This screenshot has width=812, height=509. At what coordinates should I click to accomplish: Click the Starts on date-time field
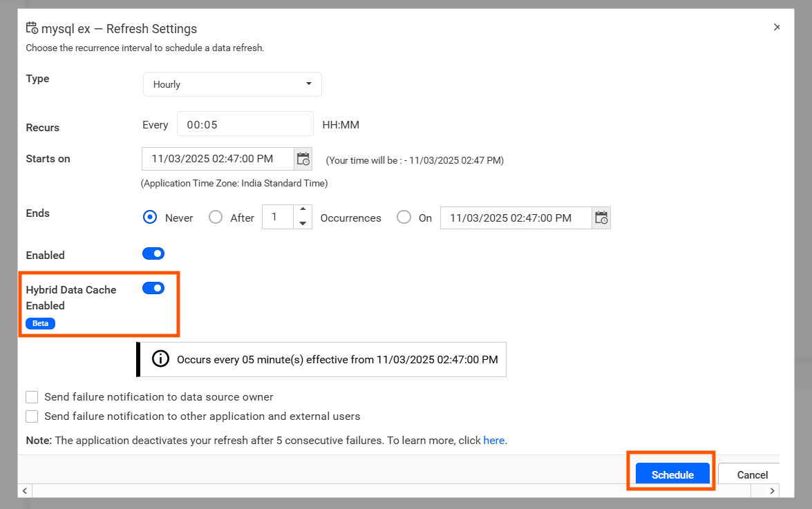(x=218, y=159)
